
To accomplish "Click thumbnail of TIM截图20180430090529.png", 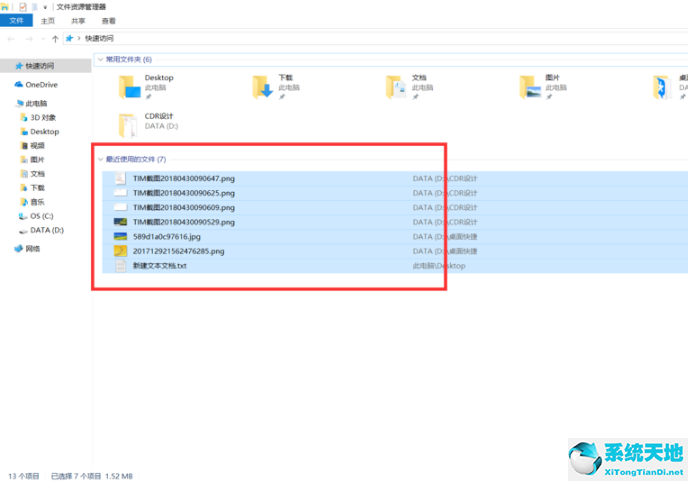I will tap(120, 222).
